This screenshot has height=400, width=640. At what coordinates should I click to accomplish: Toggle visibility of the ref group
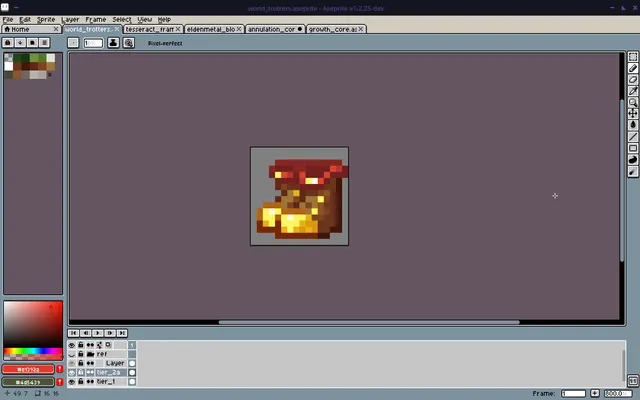tap(72, 354)
